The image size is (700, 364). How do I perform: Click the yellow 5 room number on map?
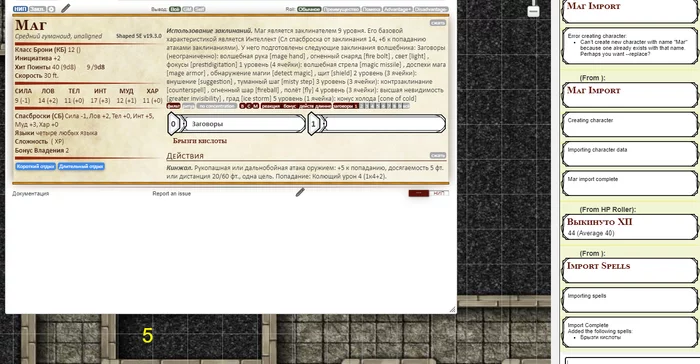click(x=148, y=336)
